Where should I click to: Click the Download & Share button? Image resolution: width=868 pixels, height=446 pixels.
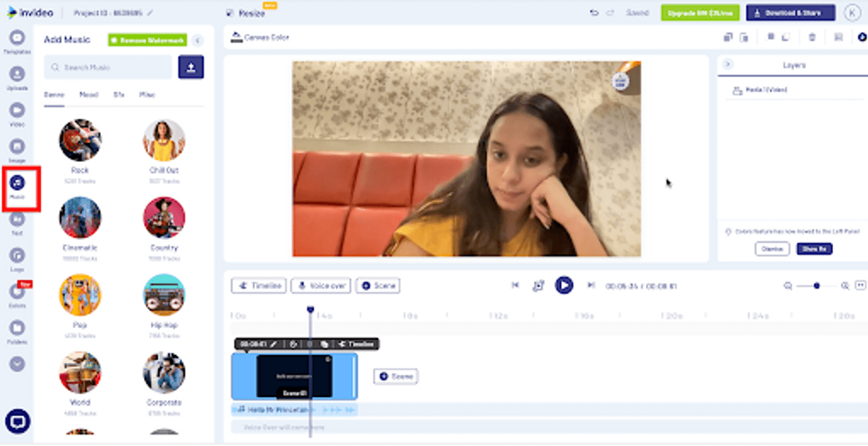tap(790, 13)
